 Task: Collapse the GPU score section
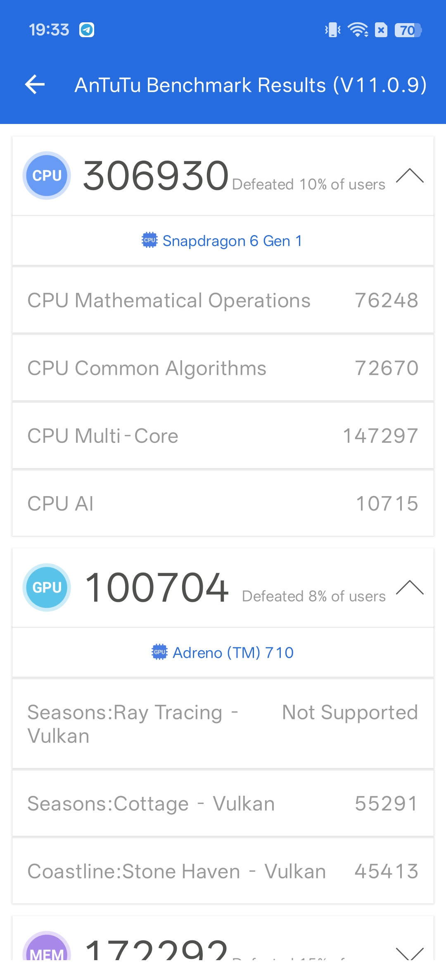coord(410,587)
